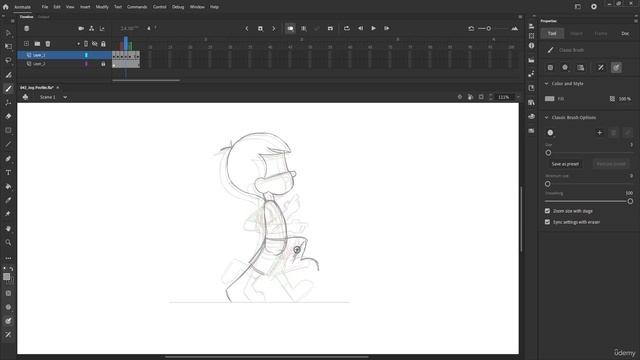The height and width of the screenshot is (360, 640).
Task: Adjust the Smoothing slider handle
Action: 630,201
